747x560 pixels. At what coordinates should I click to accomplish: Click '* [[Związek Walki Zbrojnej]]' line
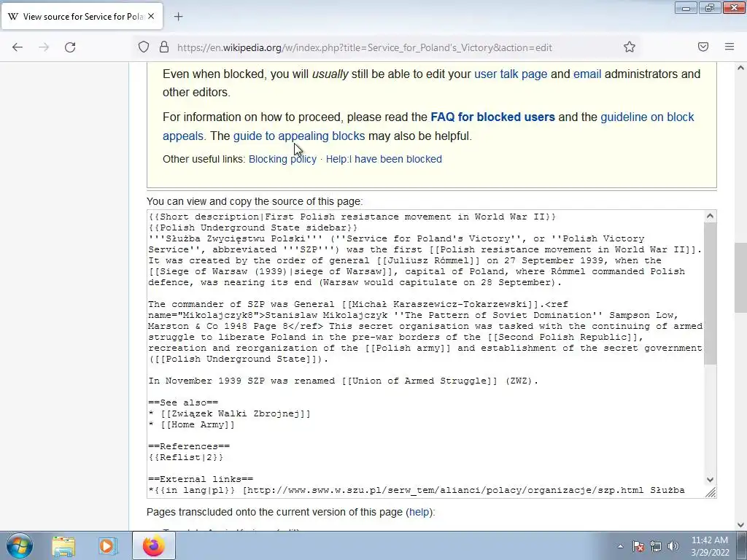tap(229, 414)
